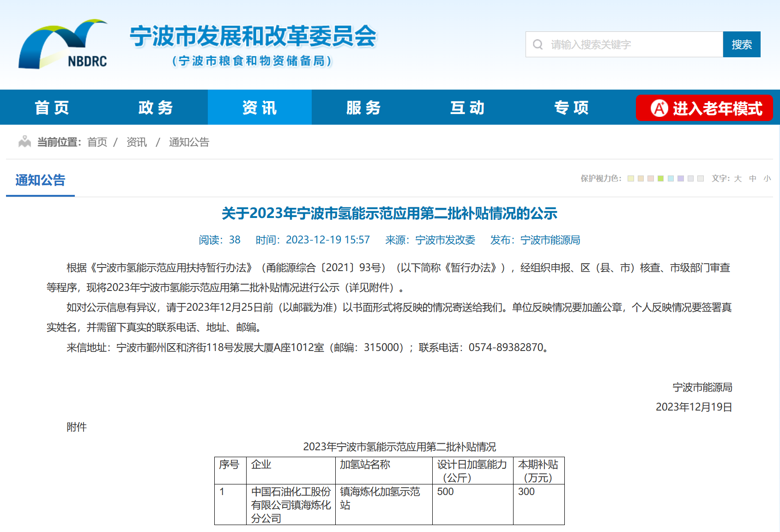Select the pale yellow eye-protection color
The image size is (780, 532).
pyautogui.click(x=631, y=179)
